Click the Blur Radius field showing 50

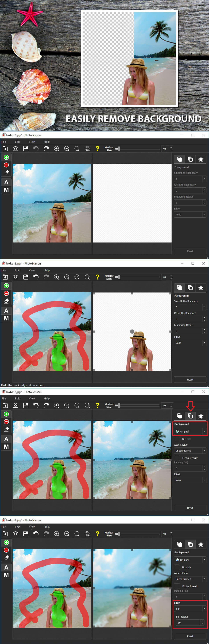(188, 623)
